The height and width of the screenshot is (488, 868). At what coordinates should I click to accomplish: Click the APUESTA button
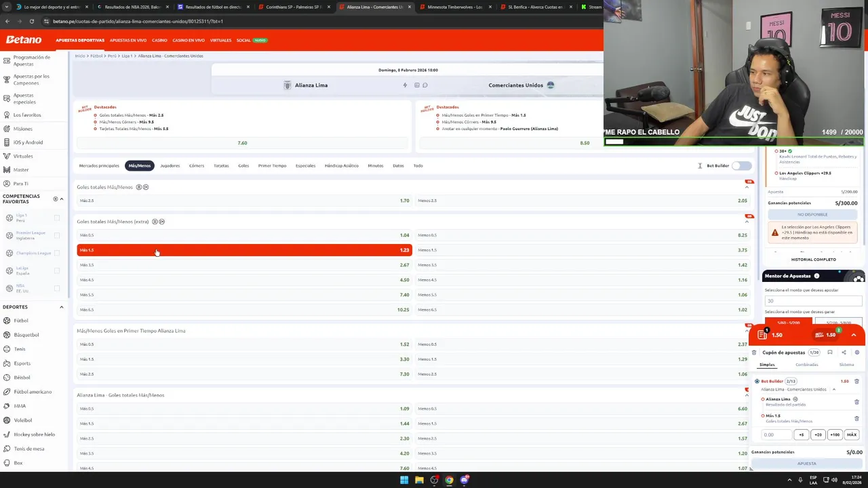click(806, 464)
